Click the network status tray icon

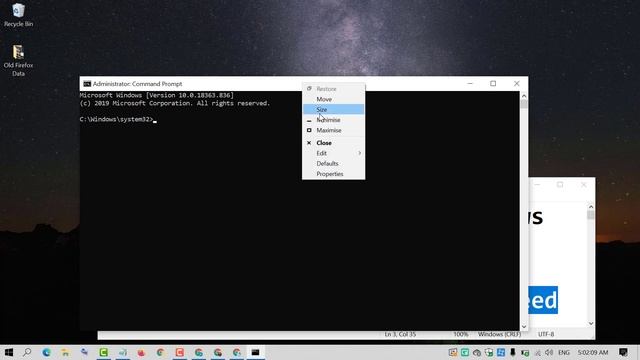point(538,352)
